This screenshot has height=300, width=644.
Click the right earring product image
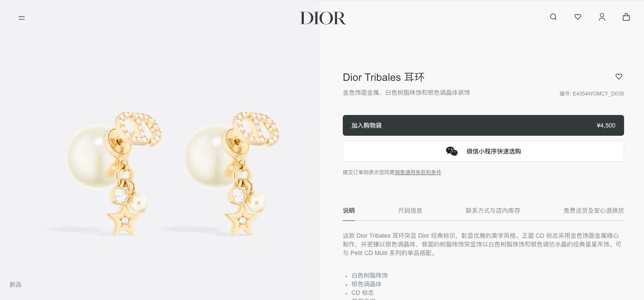click(232, 173)
